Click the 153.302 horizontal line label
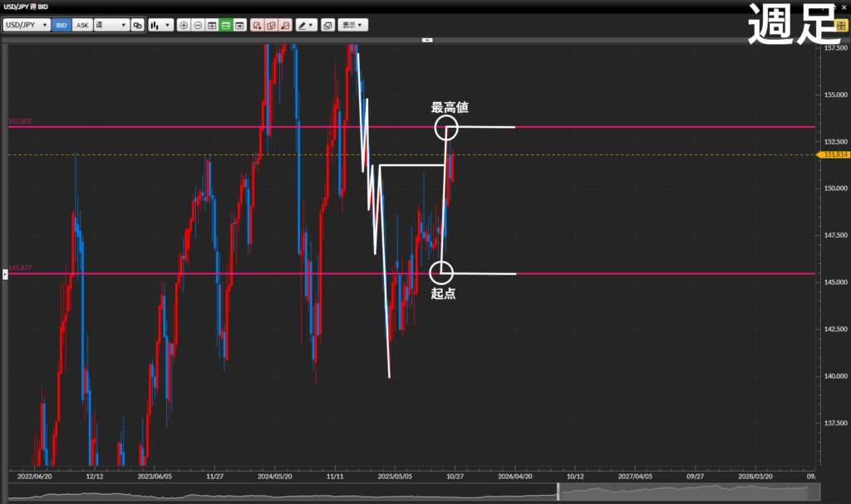 (20, 122)
